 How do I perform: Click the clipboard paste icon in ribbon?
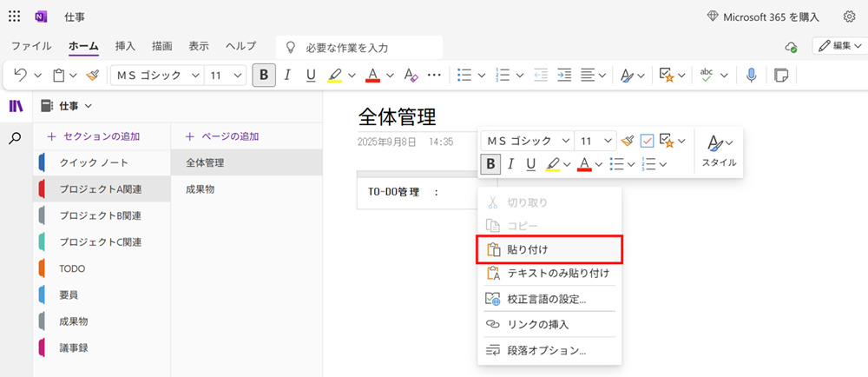(59, 75)
